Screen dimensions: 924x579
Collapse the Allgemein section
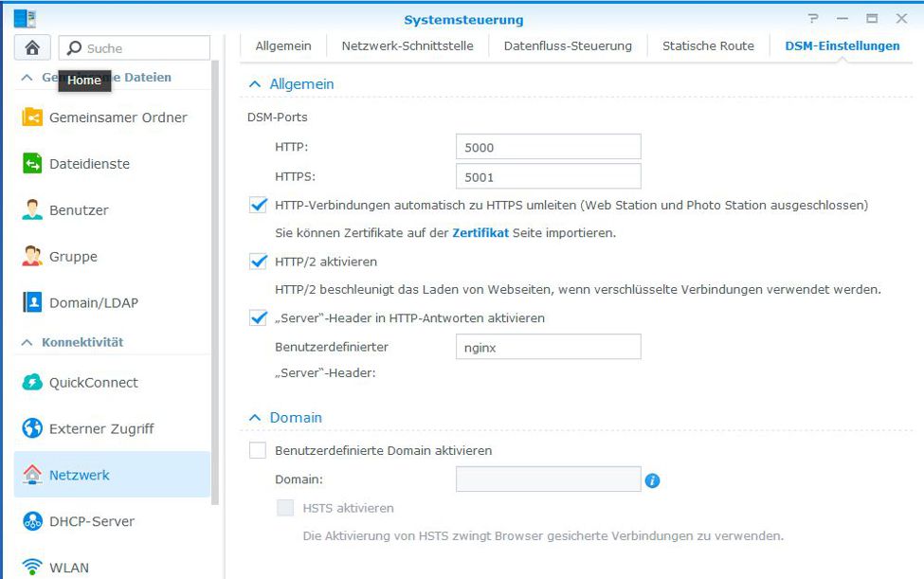[254, 83]
